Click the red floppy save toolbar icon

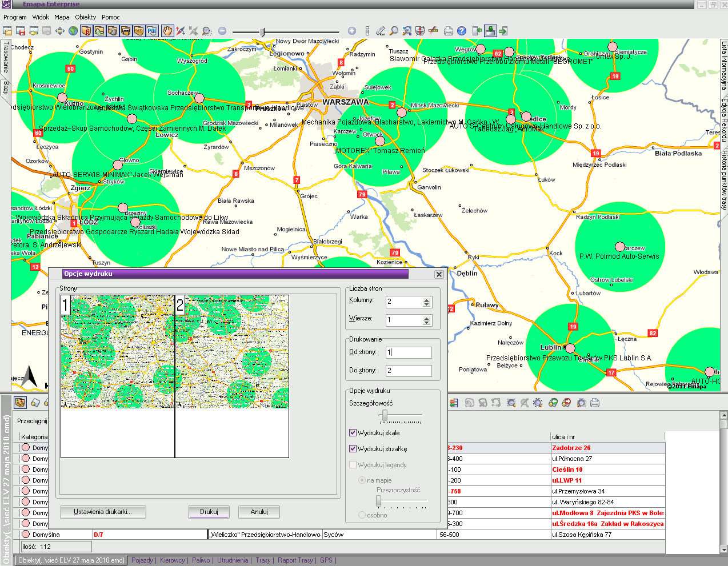click(21, 31)
